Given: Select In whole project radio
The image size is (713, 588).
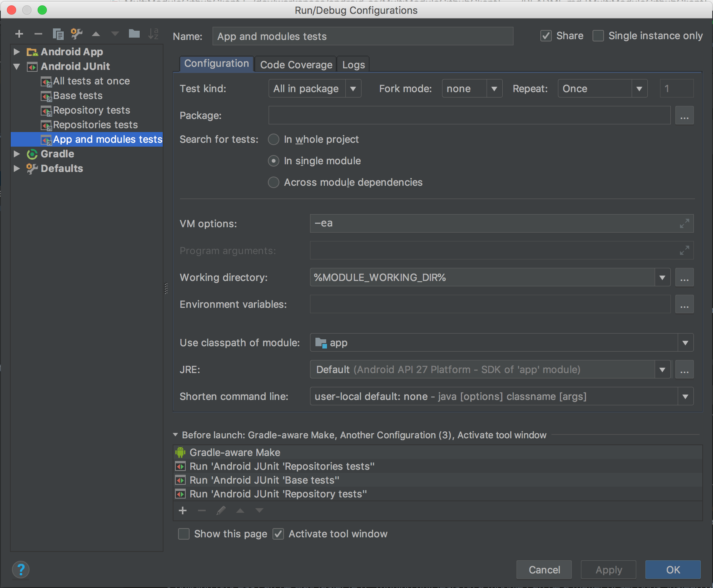Looking at the screenshot, I should (x=274, y=139).
